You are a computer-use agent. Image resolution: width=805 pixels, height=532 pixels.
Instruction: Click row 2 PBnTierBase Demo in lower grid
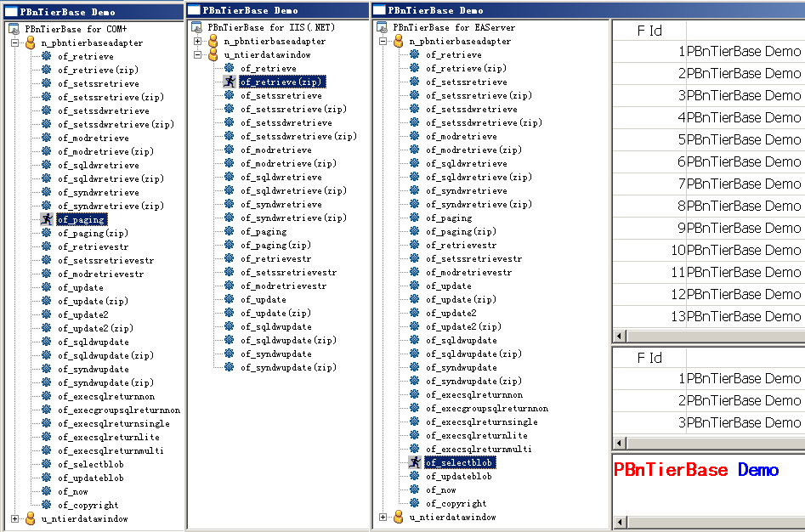(744, 400)
